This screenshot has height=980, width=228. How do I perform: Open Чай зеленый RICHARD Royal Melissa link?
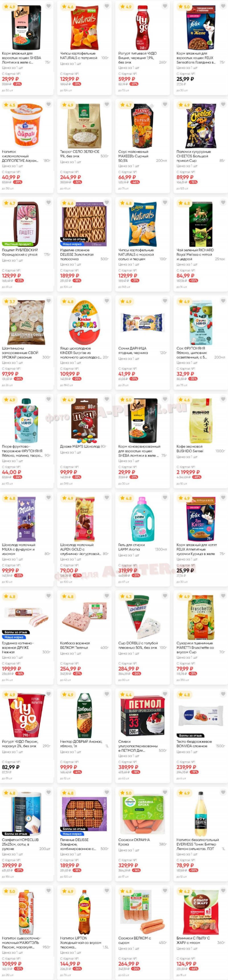195,254
